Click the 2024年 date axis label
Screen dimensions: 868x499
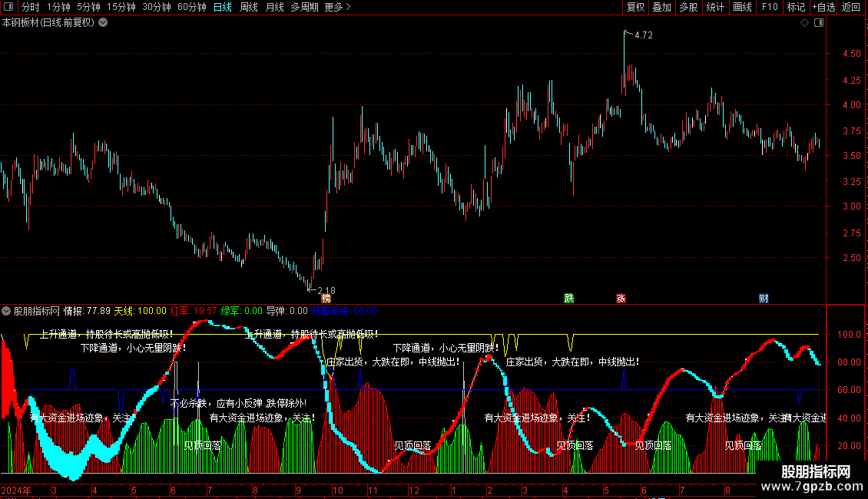[x=16, y=490]
